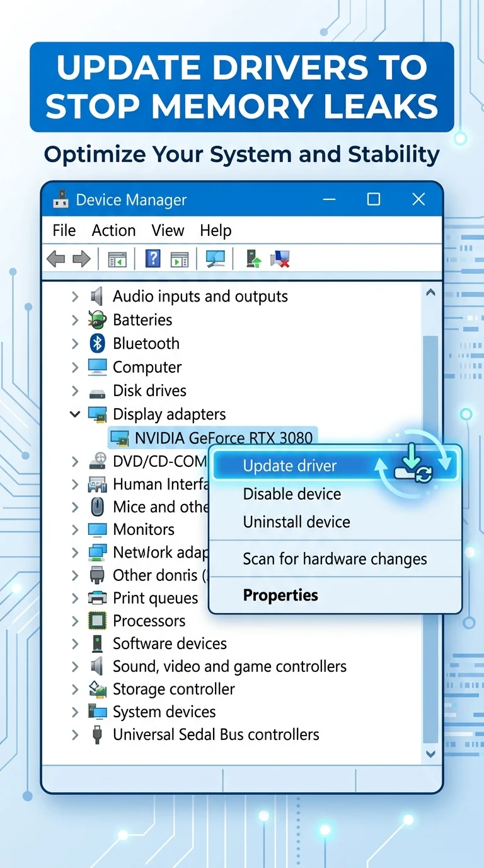
Task: Click the Storage controller icon
Action: click(x=97, y=689)
